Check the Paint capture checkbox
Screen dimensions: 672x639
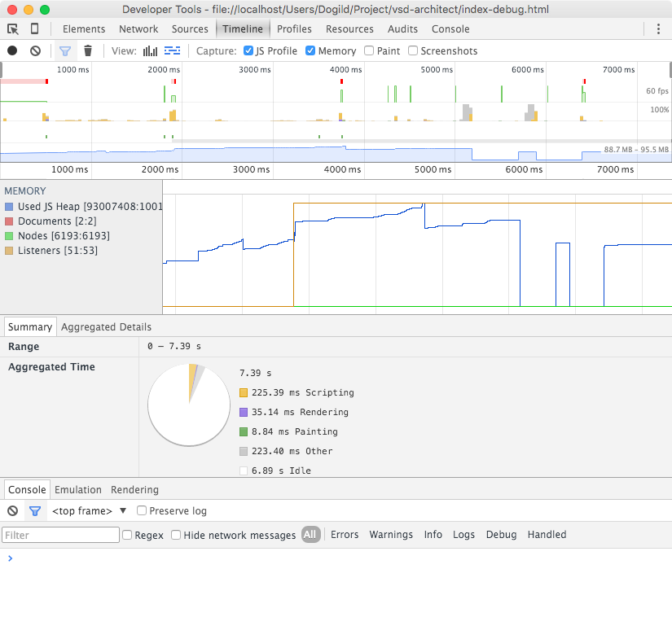[x=369, y=50]
